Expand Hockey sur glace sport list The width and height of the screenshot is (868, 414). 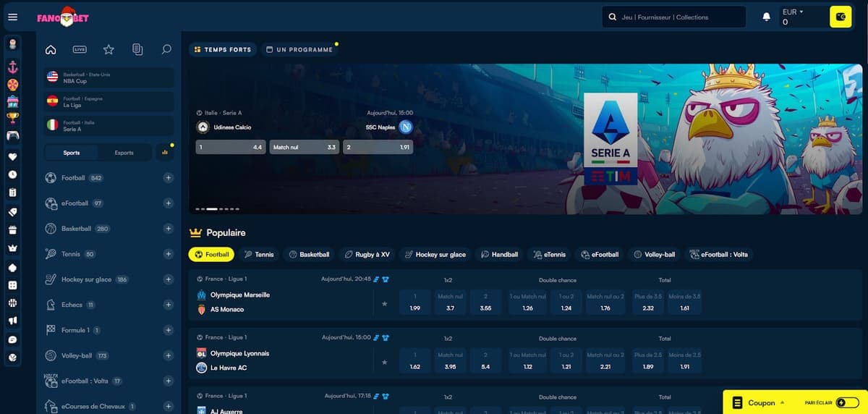pyautogui.click(x=168, y=279)
